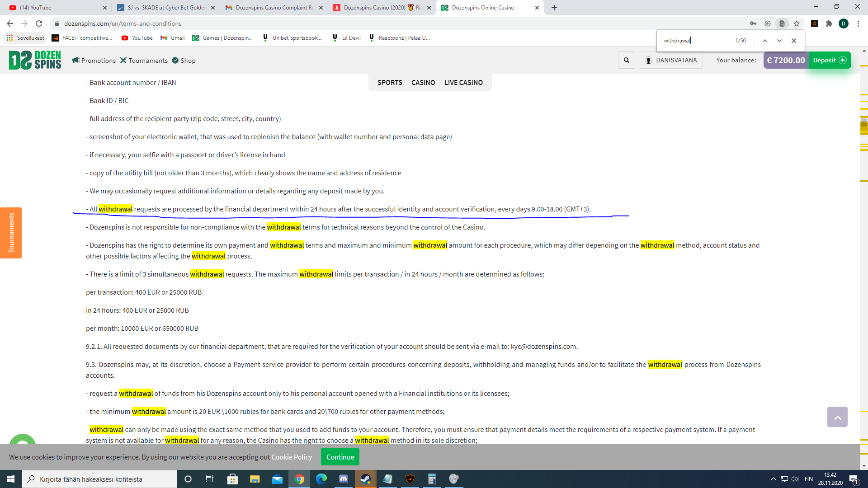
Task: Open Microsoft Edge from taskbar
Action: coord(321,479)
